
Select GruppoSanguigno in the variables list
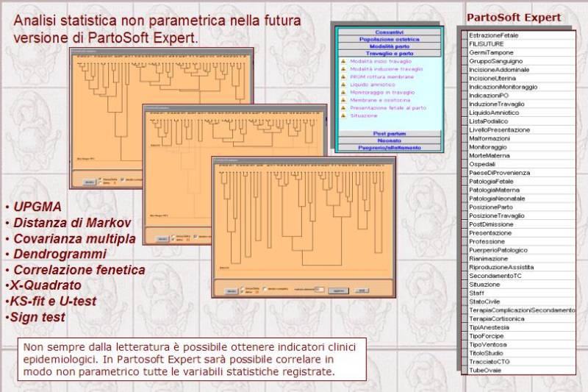click(x=522, y=61)
